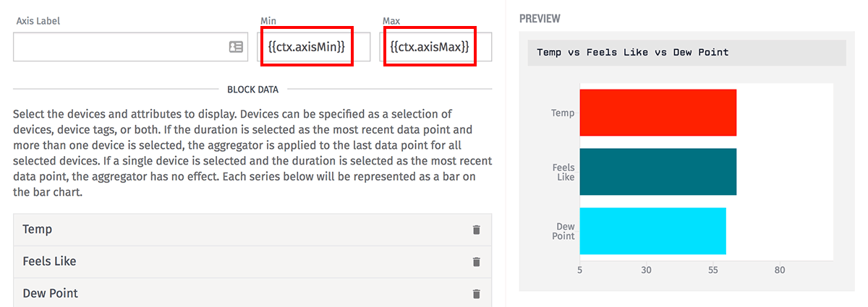Click the Min field containing {{ctx.axisMin}}
Image resolution: width=868 pixels, height=307 pixels.
pos(315,47)
